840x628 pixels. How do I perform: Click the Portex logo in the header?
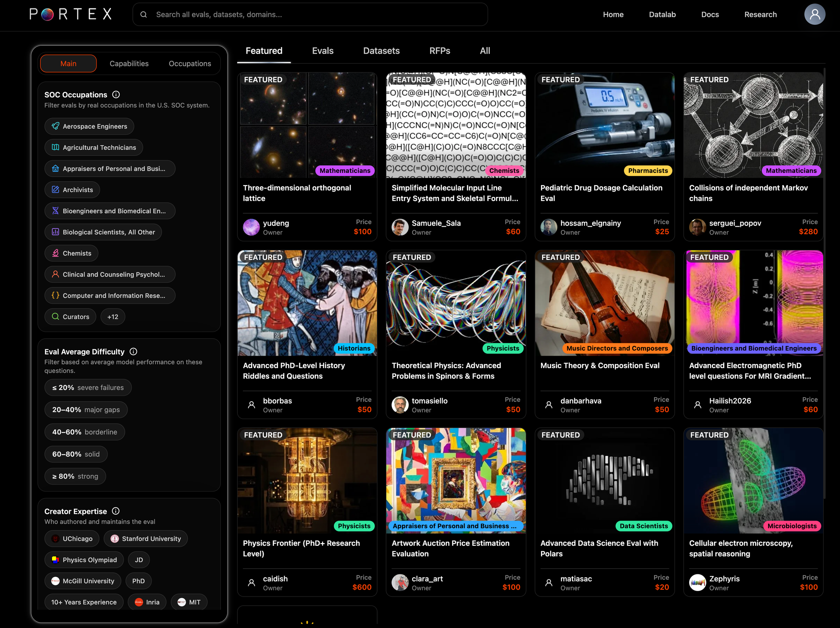pyautogui.click(x=71, y=14)
